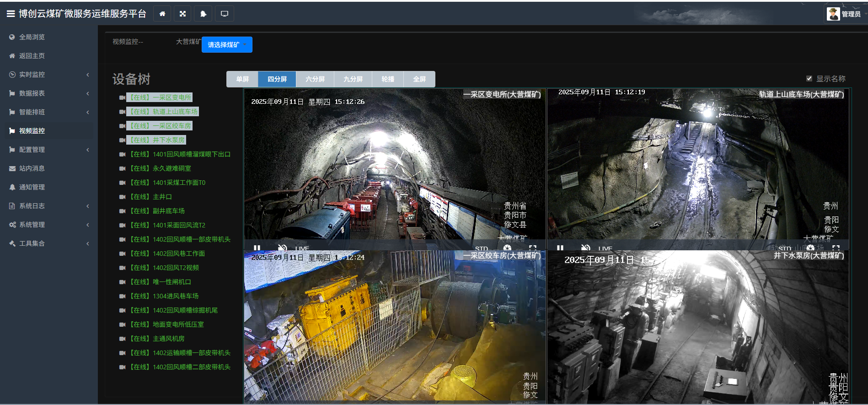Toggle fullscreen with the expand arrows icon
The height and width of the screenshot is (405, 868).
182,14
